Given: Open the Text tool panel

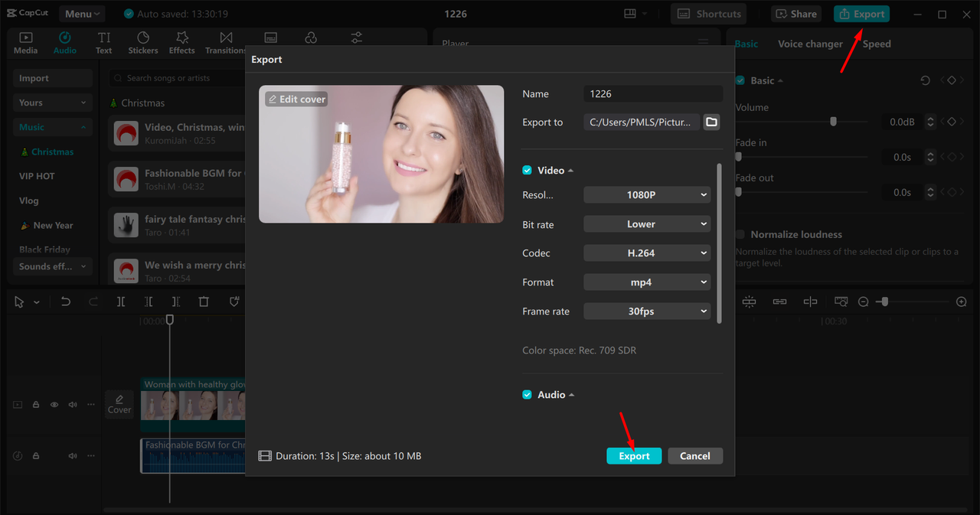Looking at the screenshot, I should click(x=104, y=43).
